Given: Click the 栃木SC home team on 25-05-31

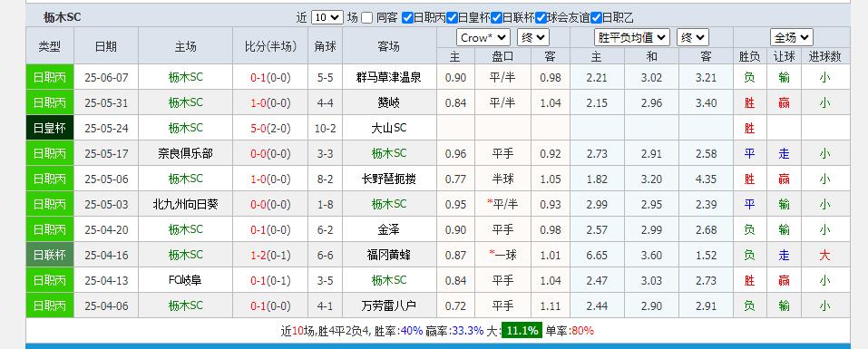Looking at the screenshot, I should click(185, 102).
